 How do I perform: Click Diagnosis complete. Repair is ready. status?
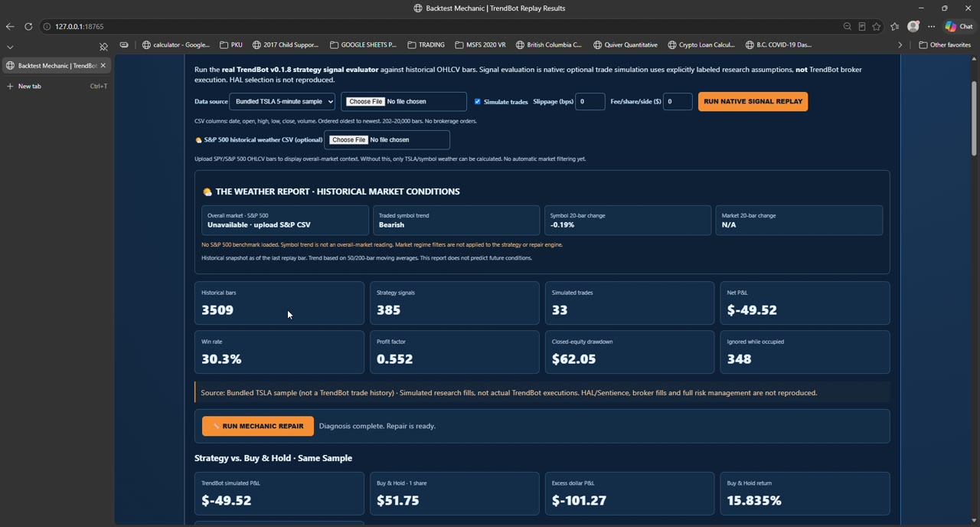377,426
